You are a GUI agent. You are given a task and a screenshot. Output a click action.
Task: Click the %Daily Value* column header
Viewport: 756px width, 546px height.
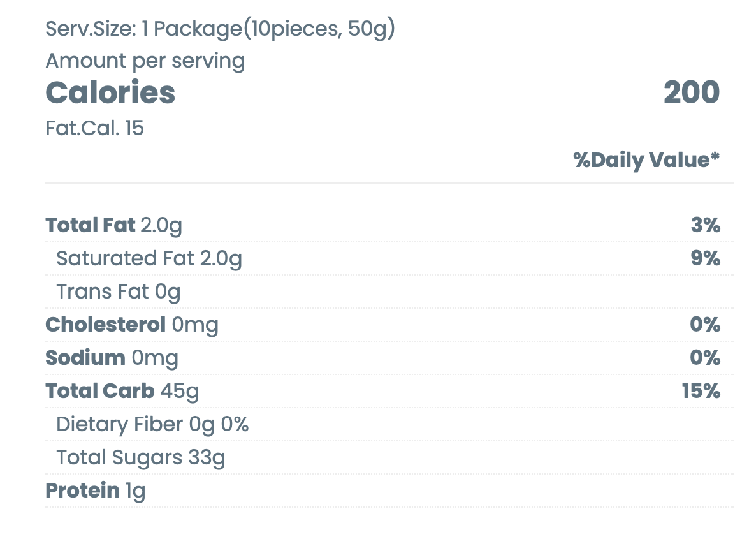tap(646, 160)
